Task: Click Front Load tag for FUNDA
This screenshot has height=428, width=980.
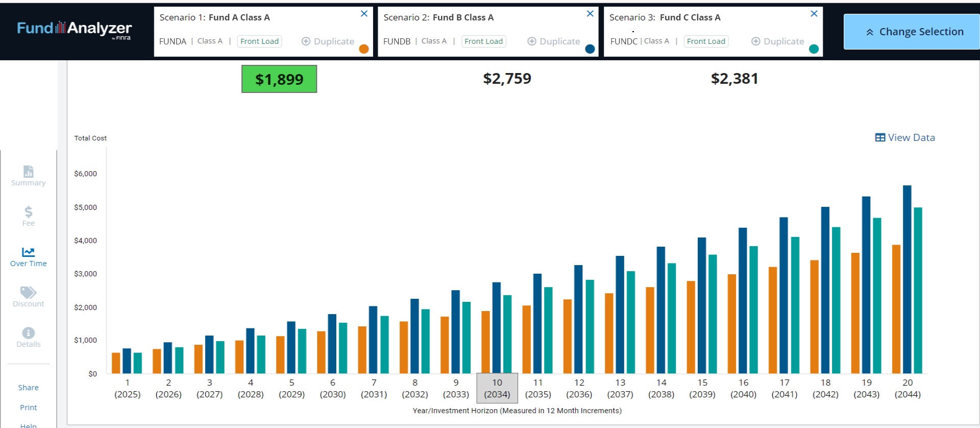Action: (x=259, y=41)
